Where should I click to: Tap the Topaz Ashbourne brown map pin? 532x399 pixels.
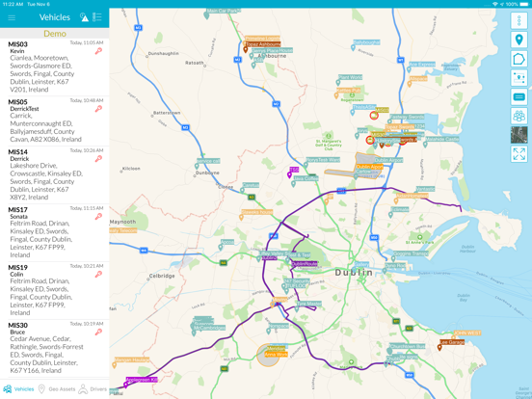(x=246, y=50)
